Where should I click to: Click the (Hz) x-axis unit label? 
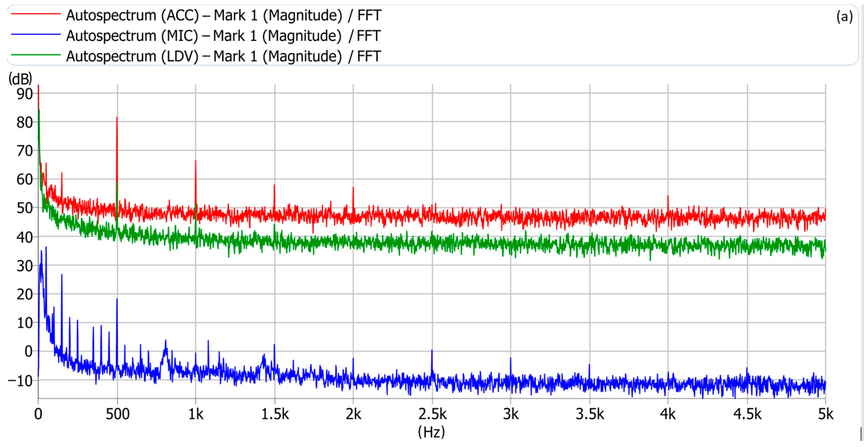click(431, 432)
